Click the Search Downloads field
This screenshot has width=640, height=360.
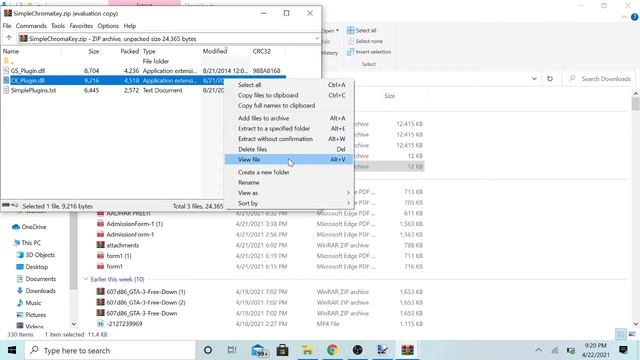coord(598,79)
